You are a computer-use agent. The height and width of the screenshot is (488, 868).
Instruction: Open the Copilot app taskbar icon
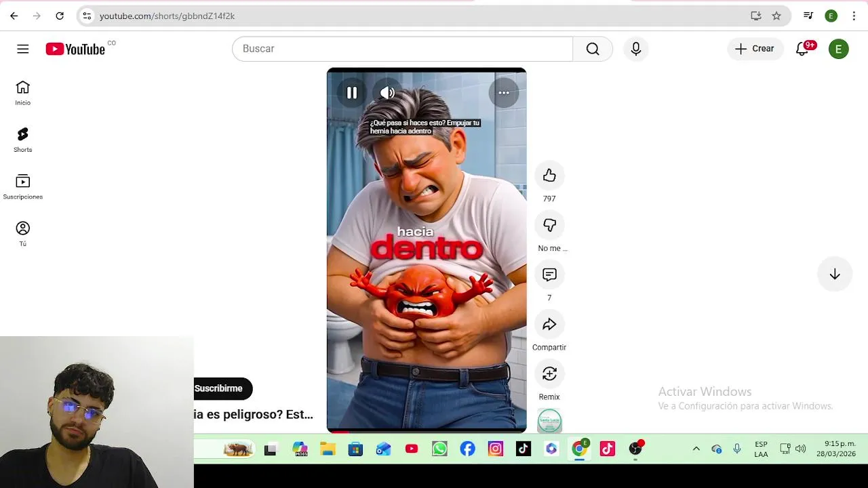pyautogui.click(x=551, y=449)
